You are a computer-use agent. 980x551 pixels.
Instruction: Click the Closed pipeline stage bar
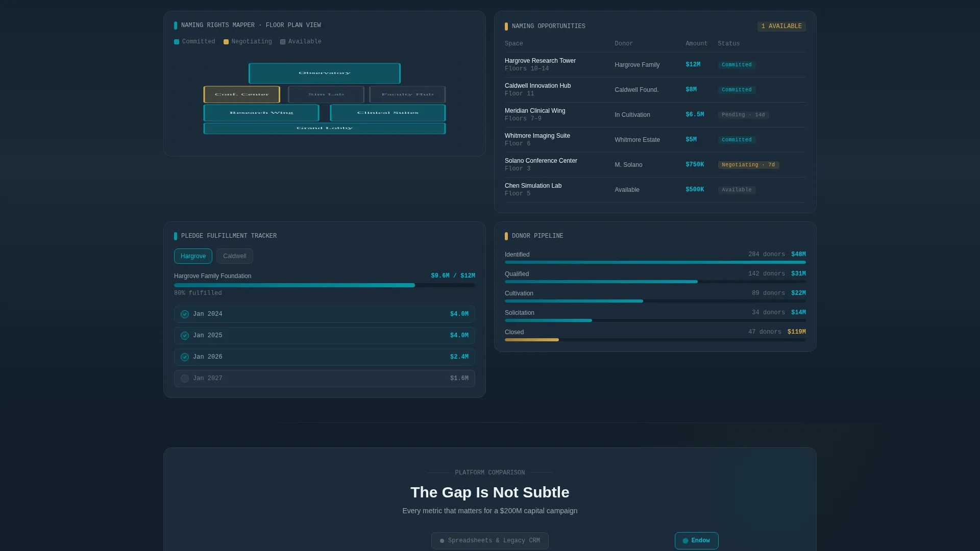point(655,340)
